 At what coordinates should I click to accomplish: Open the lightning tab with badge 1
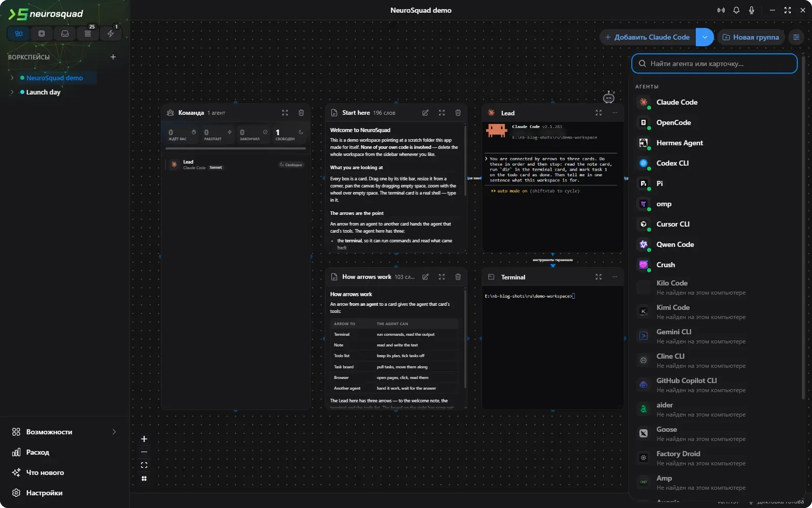(111, 34)
